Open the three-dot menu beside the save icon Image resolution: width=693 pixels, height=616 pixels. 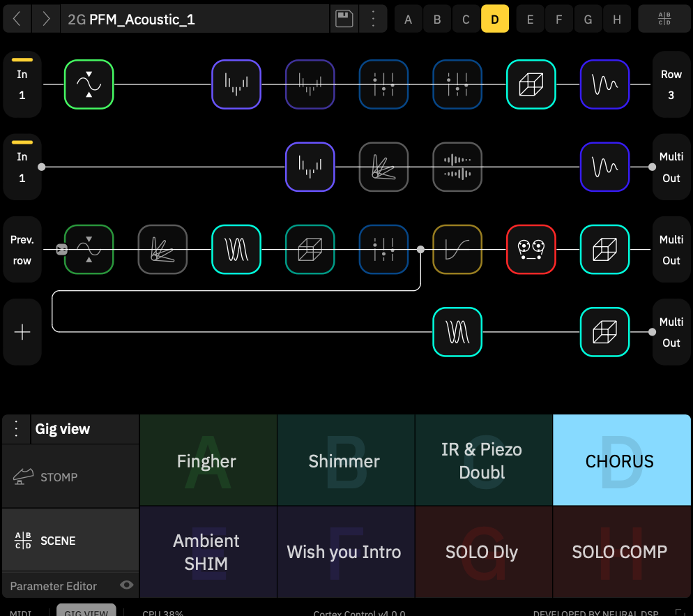click(374, 19)
